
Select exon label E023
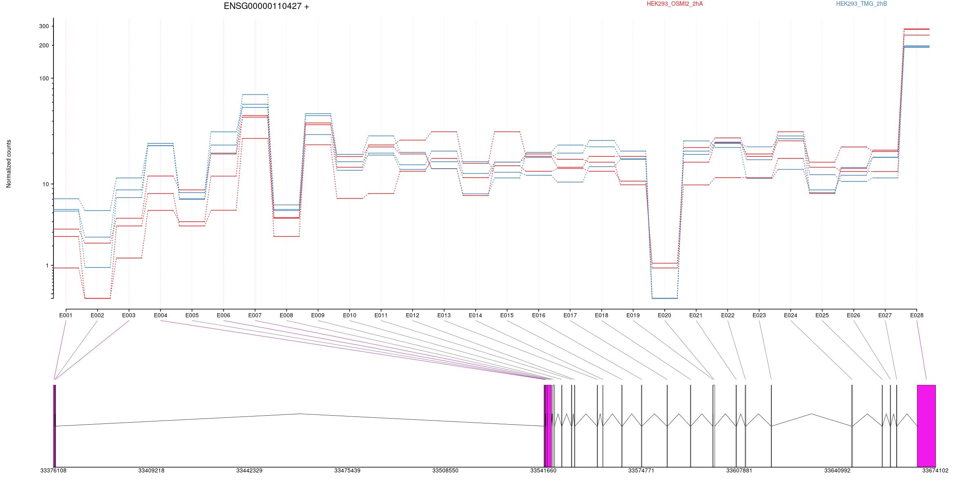point(759,315)
